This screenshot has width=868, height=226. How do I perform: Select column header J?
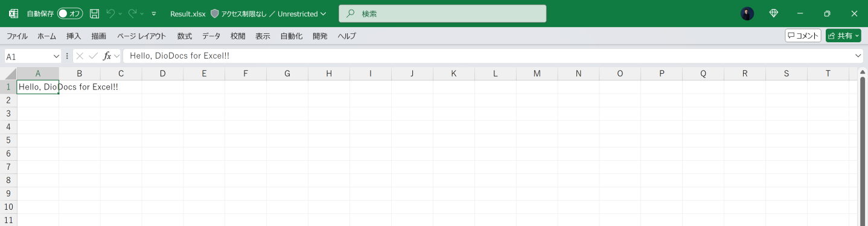412,74
